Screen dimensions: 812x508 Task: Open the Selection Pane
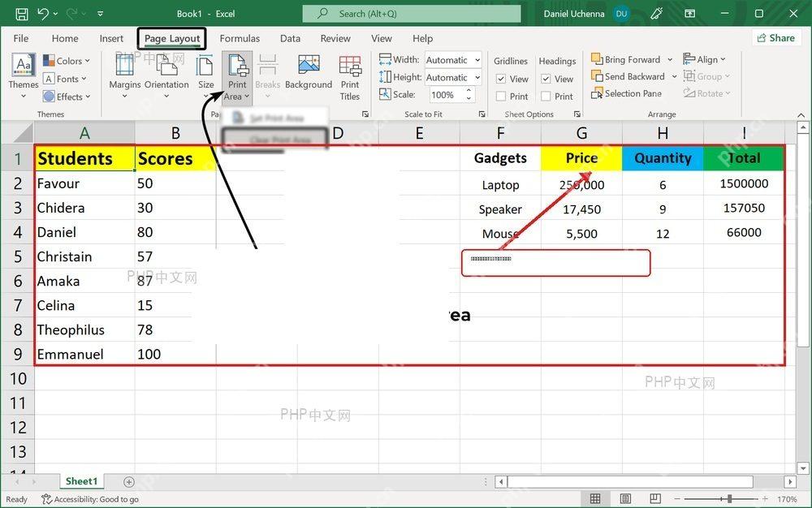pos(627,93)
